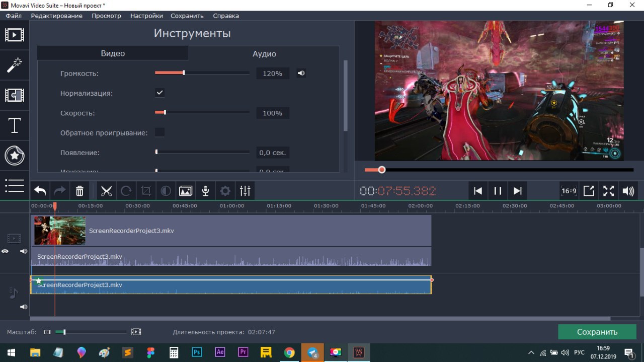Open the Transitions panel in the sidebar
The image size is (644, 362).
pyautogui.click(x=15, y=95)
